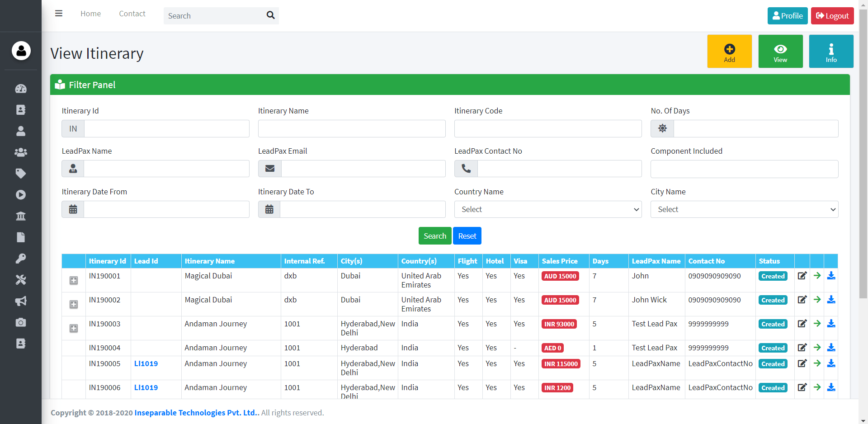
Task: Select the megaphone icon in the sidebar
Action: pos(21,302)
